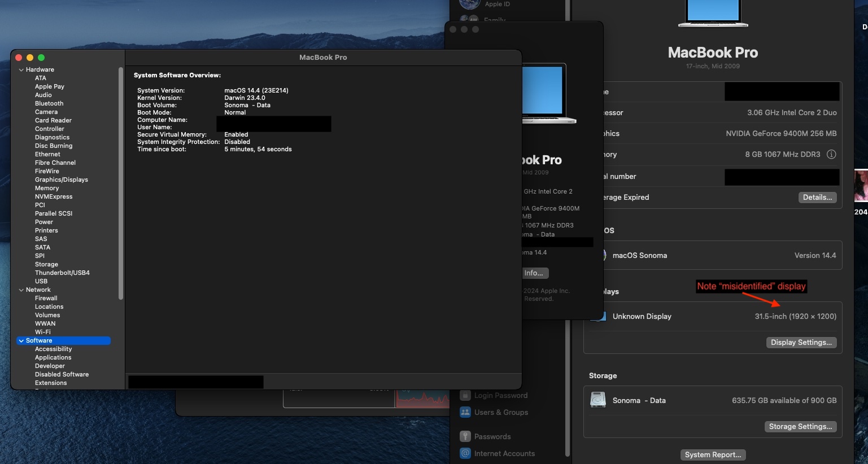Image resolution: width=868 pixels, height=464 pixels.
Task: Open Display Settings… button
Action: coord(801,342)
